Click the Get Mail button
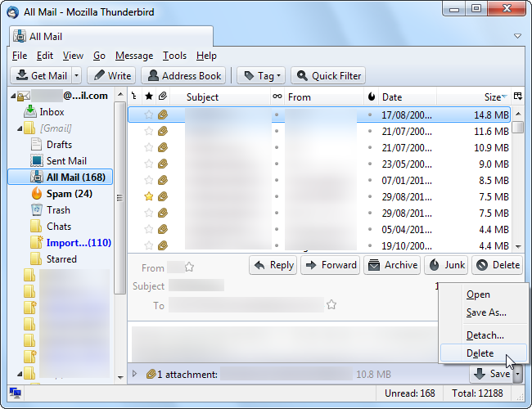The width and height of the screenshot is (532, 409). coord(42,75)
